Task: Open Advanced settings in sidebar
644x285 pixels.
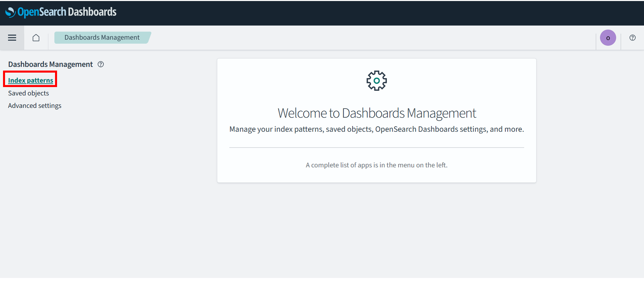Action: tap(35, 106)
